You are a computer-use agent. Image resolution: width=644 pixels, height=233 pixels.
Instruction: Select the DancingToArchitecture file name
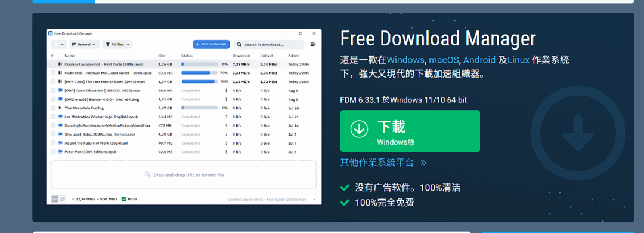tap(107, 125)
